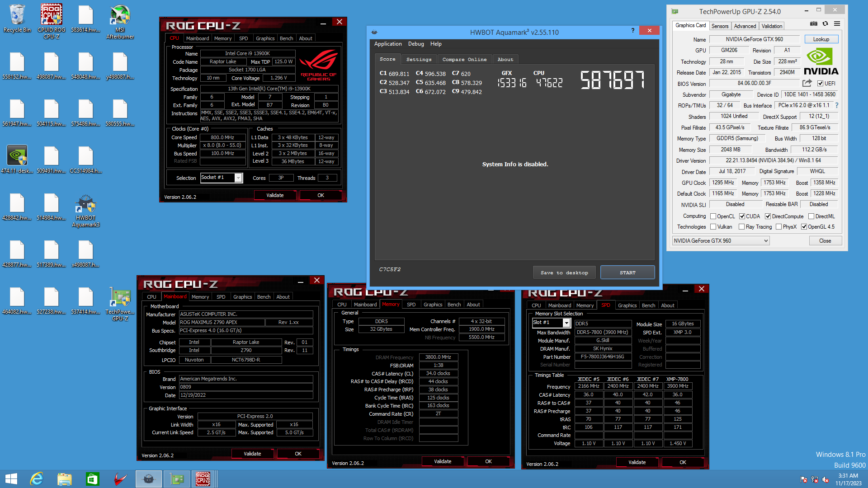Click the speaker volume tray icon
868x488 pixels.
point(826,479)
